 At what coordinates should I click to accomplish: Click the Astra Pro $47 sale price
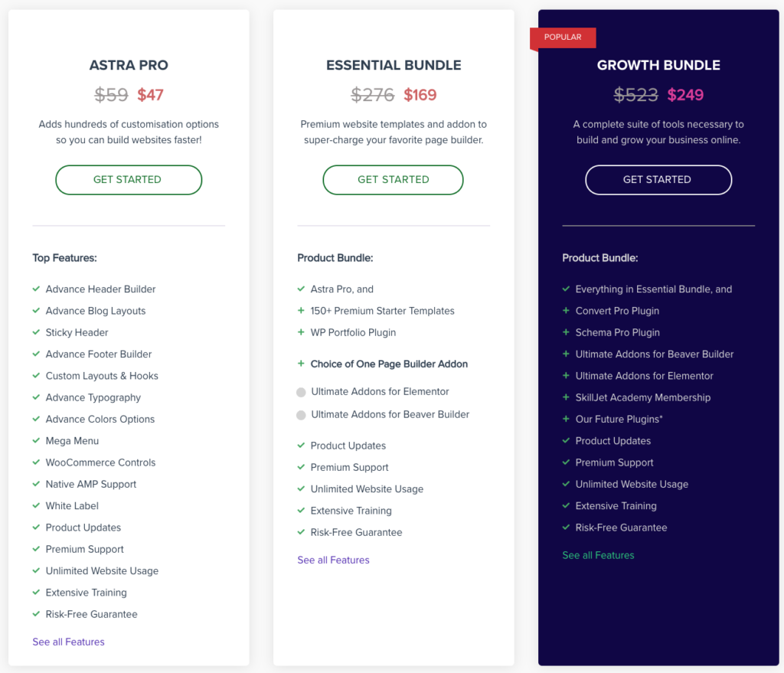151,94
